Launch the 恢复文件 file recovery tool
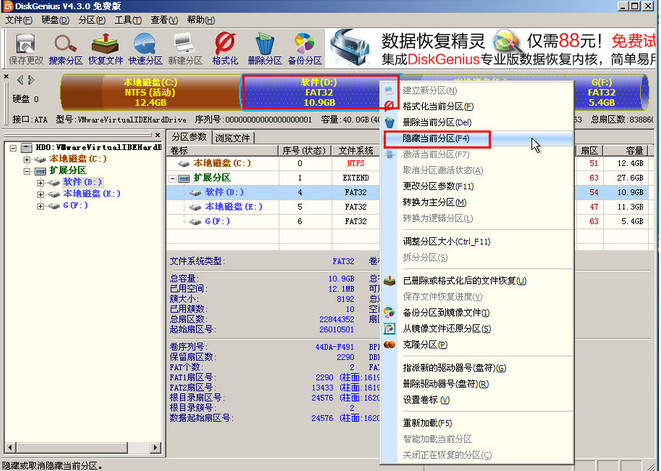 (x=105, y=48)
